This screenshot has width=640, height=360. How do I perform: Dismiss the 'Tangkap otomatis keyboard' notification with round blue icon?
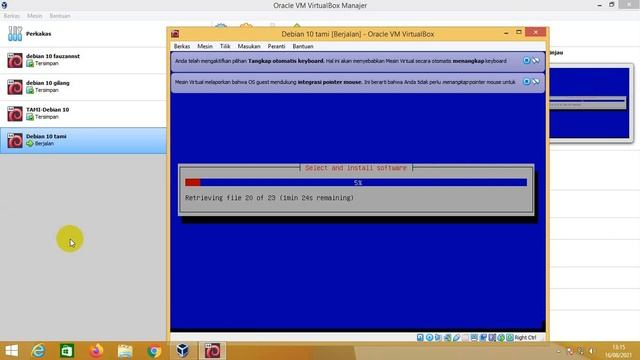coord(527,61)
